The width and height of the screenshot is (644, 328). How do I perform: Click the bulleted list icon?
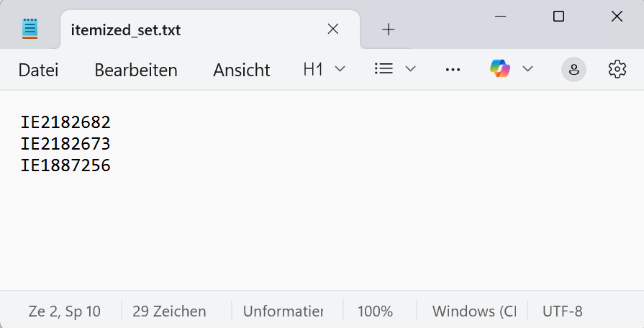(384, 69)
